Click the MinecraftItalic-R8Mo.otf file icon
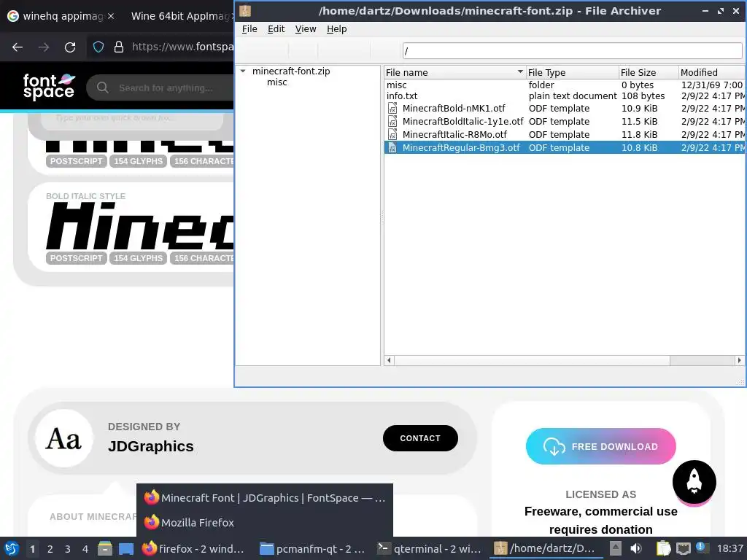 click(x=392, y=135)
